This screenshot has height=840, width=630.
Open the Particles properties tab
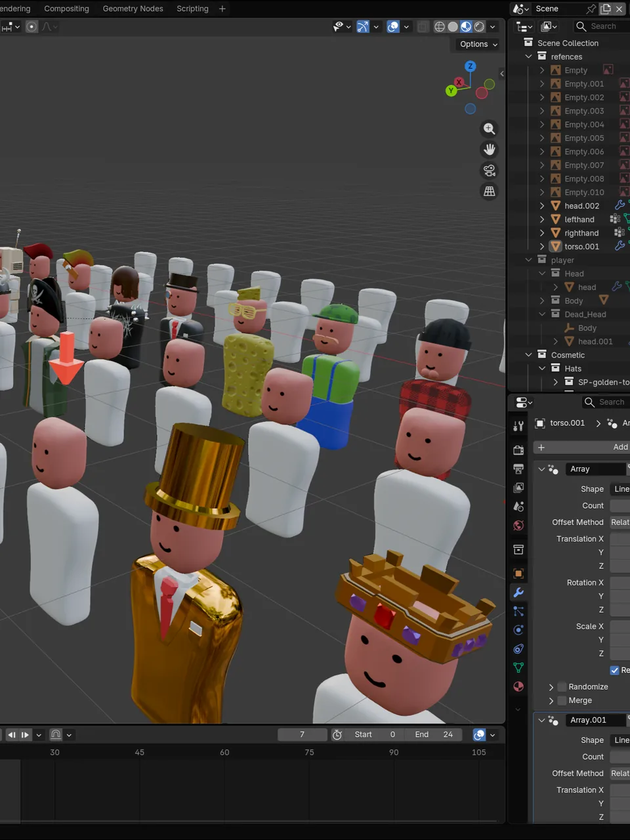click(518, 611)
